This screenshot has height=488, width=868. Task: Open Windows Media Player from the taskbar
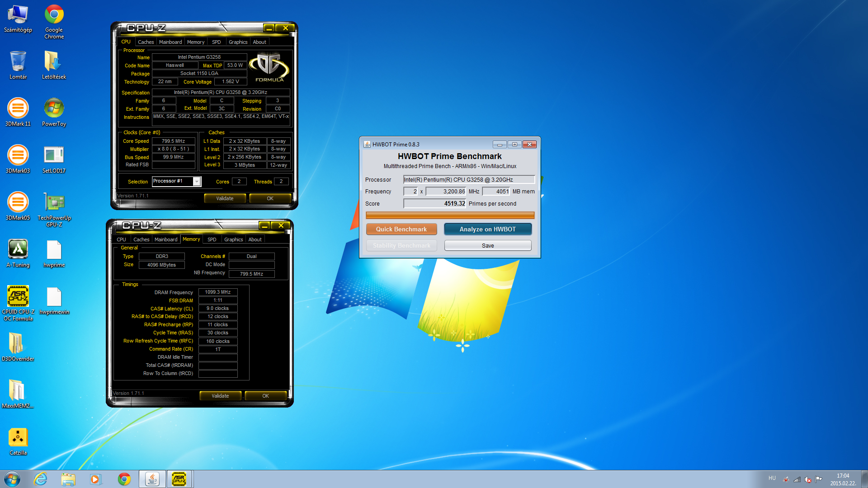point(96,479)
